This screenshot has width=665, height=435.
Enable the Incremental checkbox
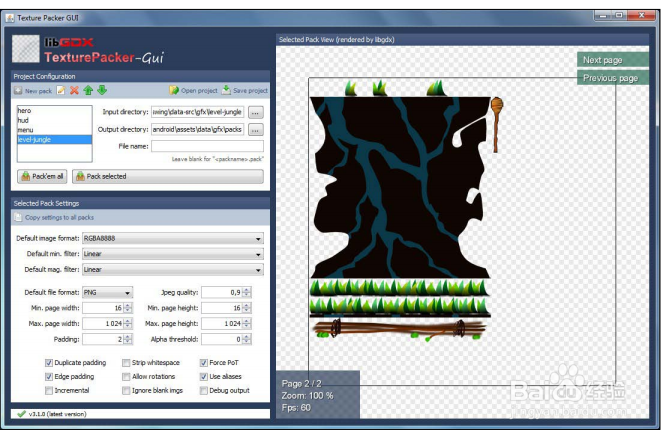pyautogui.click(x=49, y=390)
